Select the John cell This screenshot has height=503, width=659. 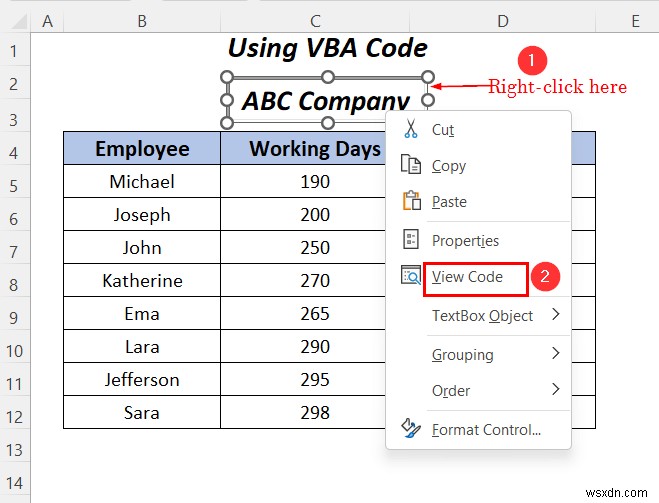click(x=142, y=248)
